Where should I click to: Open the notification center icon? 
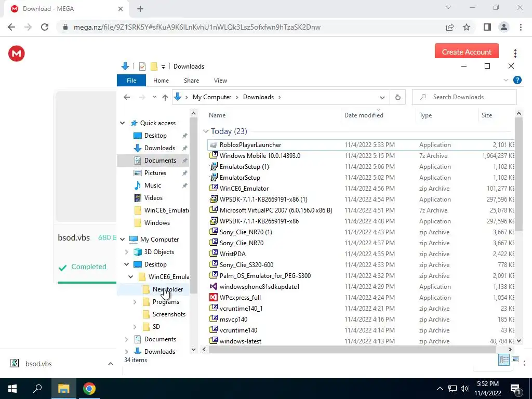pos(515,389)
